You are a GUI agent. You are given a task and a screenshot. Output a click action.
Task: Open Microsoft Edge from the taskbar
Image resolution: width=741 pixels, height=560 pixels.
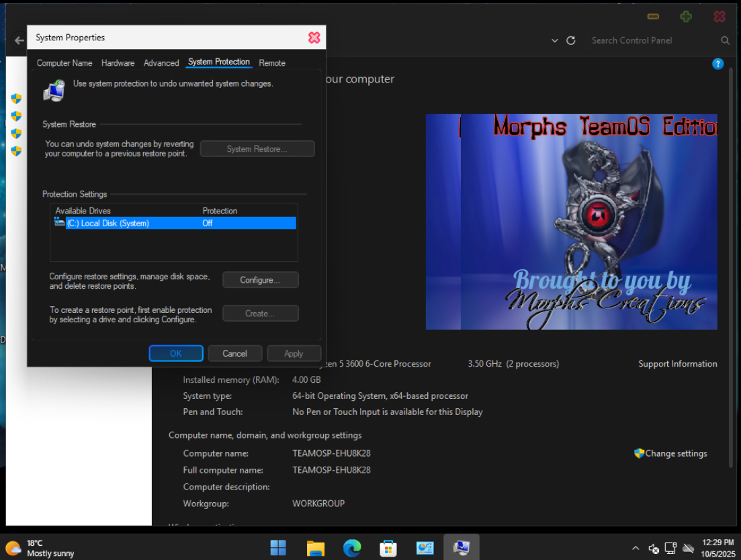(x=352, y=548)
